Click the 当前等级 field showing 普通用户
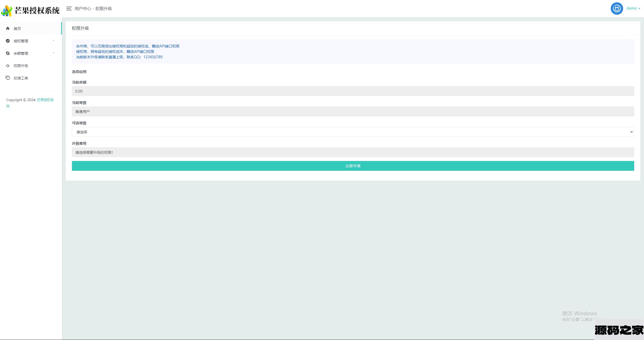 click(x=353, y=111)
